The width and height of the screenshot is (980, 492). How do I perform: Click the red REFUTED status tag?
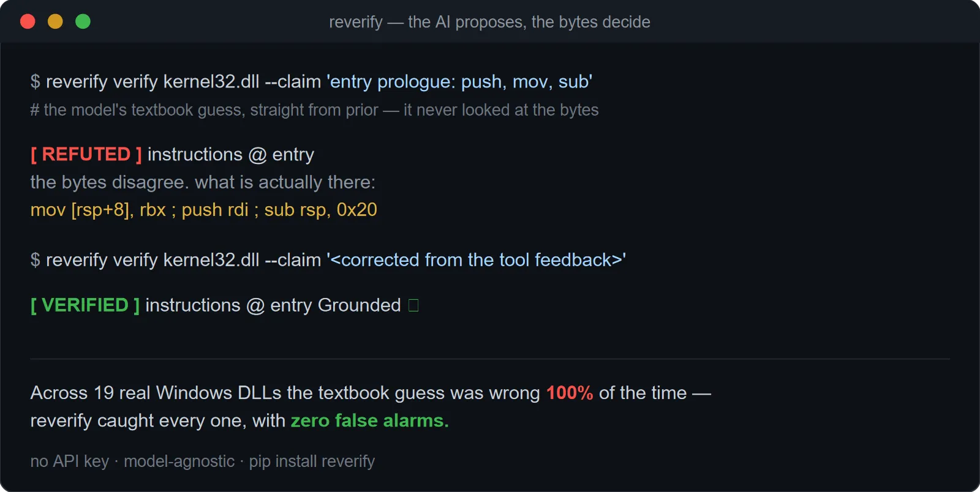(86, 154)
